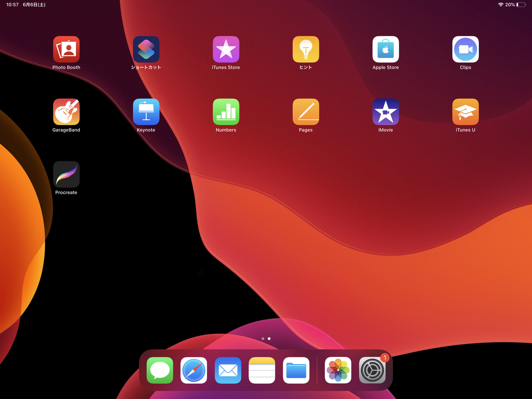532x399 pixels.
Task: Open the Tips (ヒント) lightbulb app
Action: pos(306,49)
